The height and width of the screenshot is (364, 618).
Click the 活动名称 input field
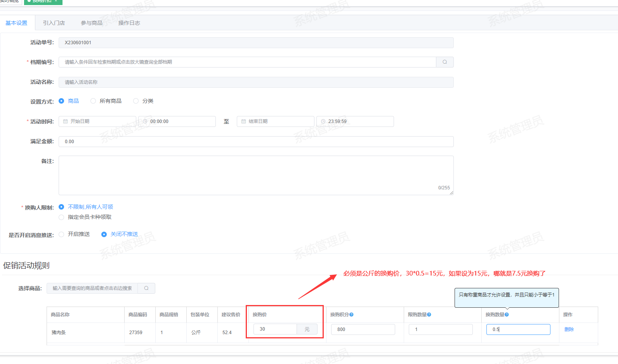coord(256,82)
